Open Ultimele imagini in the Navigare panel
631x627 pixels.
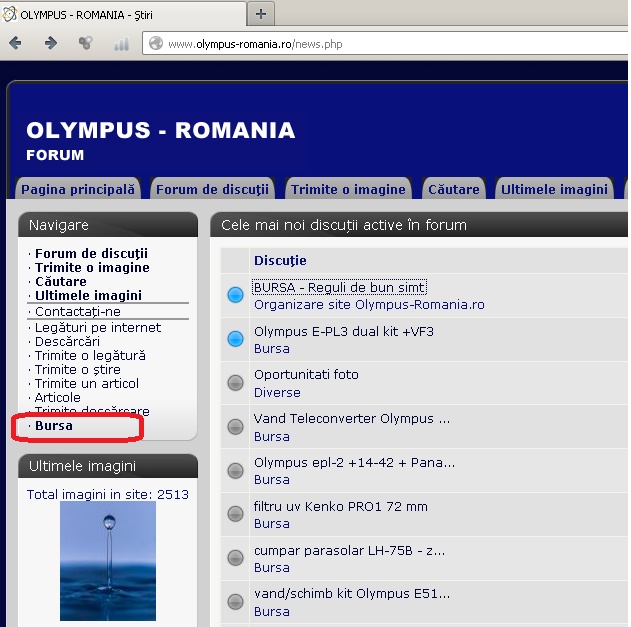point(88,295)
